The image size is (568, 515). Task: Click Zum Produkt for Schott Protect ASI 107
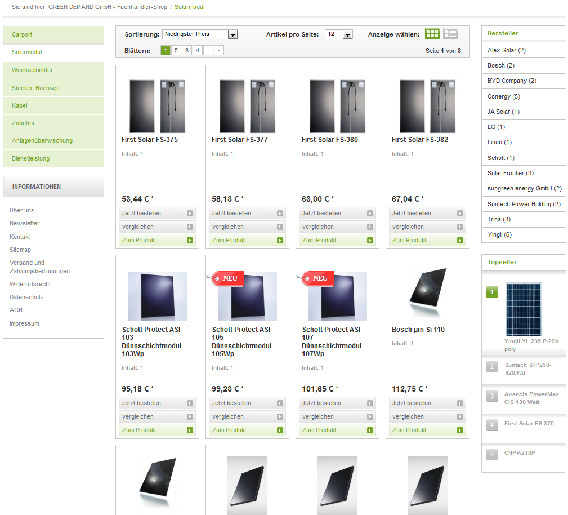(x=337, y=430)
